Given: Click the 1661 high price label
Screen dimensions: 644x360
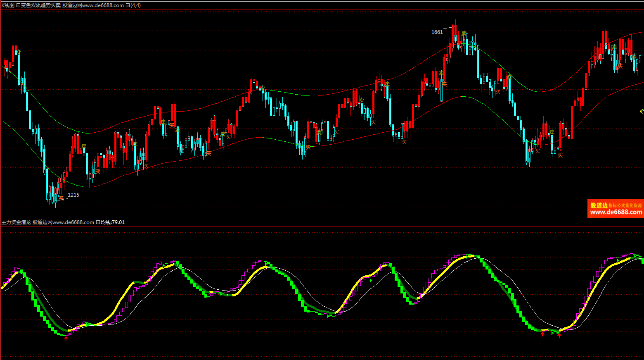Looking at the screenshot, I should coord(437,32).
